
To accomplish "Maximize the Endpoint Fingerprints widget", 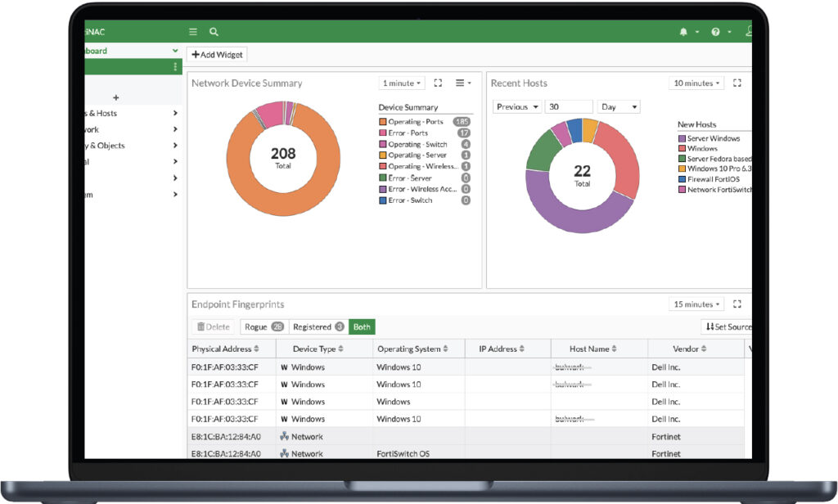I will point(737,304).
